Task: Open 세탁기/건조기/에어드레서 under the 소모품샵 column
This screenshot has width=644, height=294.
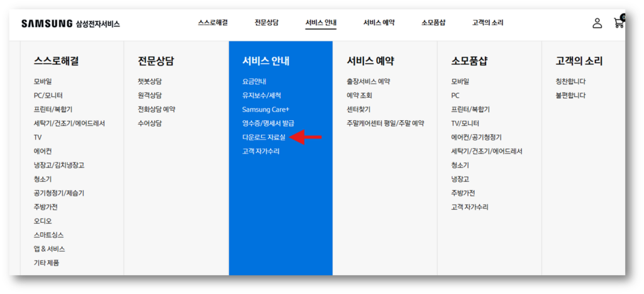Action: (487, 151)
